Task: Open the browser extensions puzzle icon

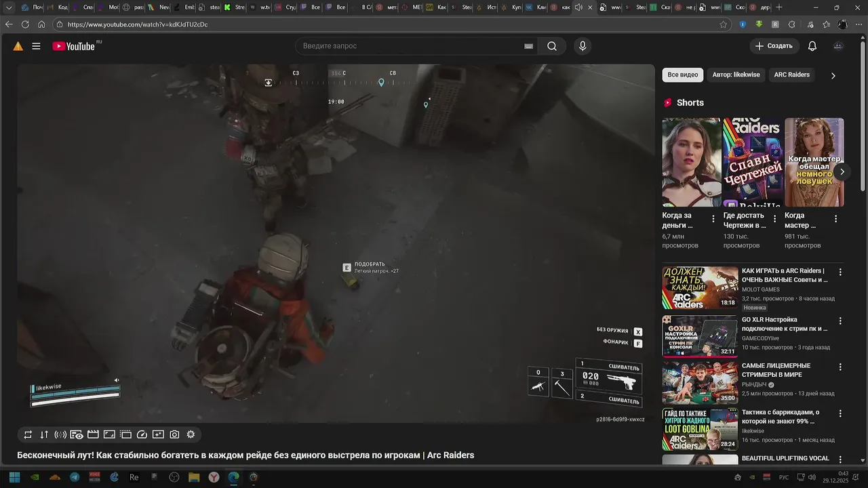Action: coord(791,24)
